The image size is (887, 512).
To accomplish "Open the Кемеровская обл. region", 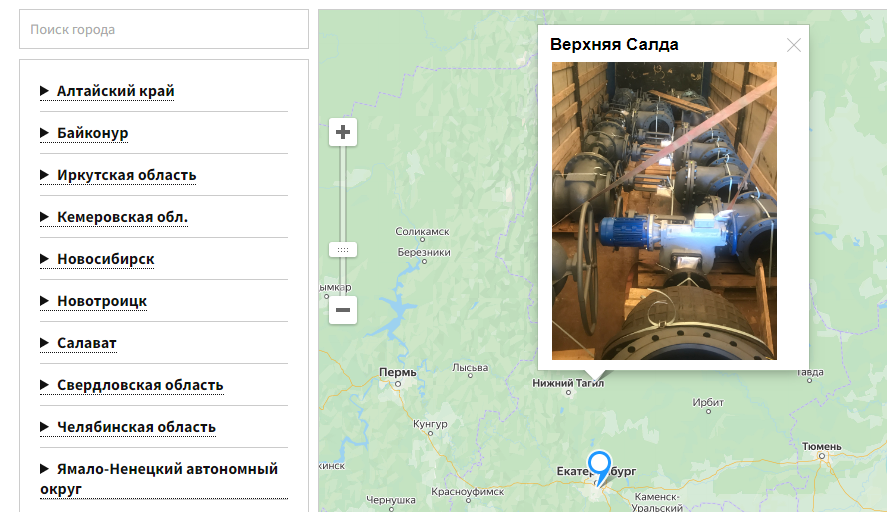I will (x=122, y=217).
